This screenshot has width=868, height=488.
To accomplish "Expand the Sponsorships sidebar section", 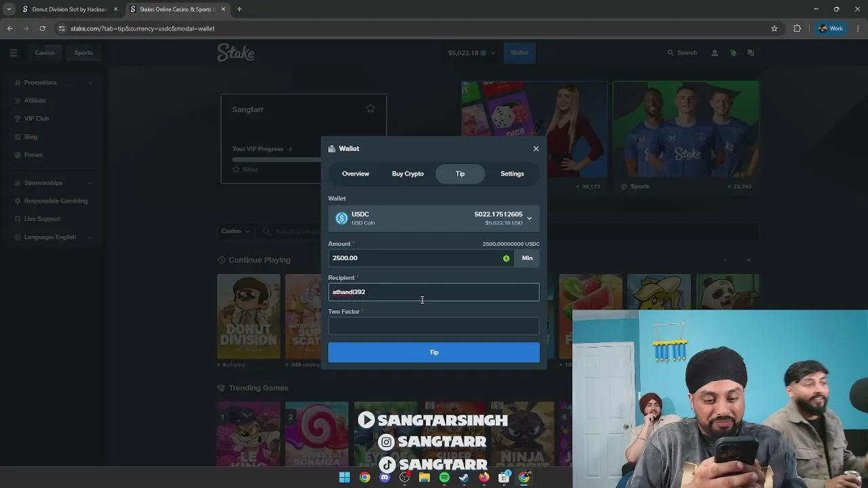I will click(53, 183).
